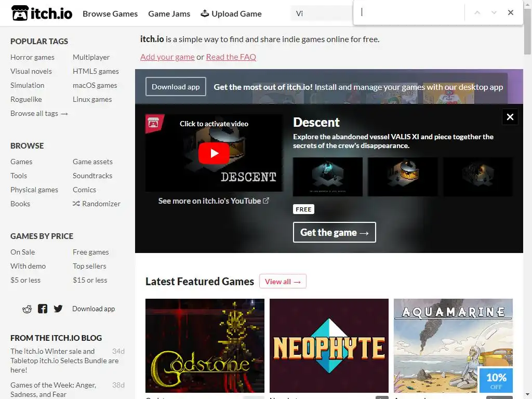Browse the Soundtracks category
The width and height of the screenshot is (532, 399).
coord(92,176)
